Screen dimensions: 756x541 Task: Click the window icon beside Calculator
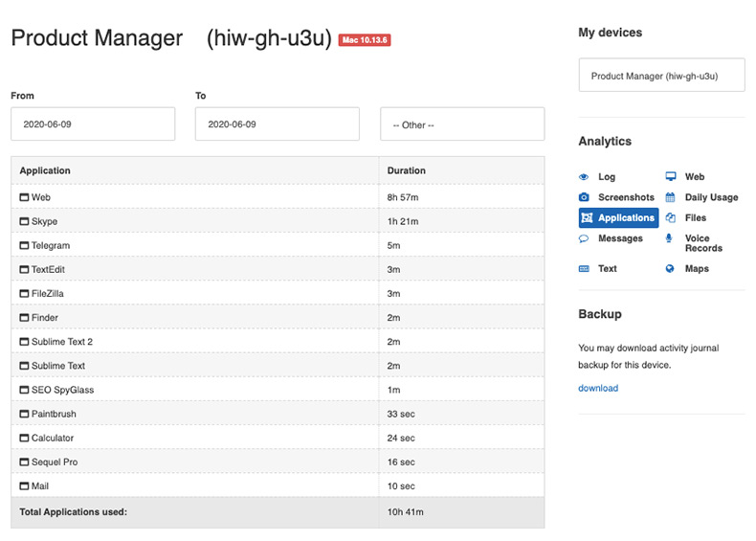24,439
